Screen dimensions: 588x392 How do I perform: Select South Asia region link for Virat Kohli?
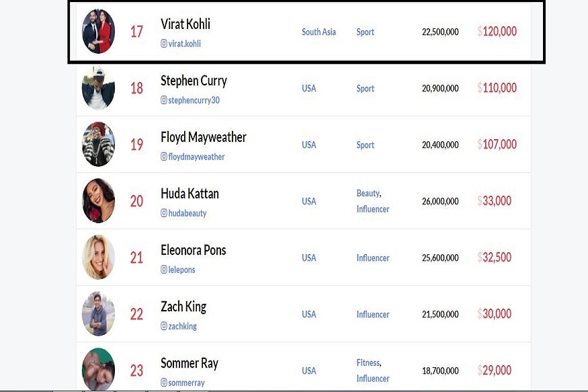(x=319, y=32)
